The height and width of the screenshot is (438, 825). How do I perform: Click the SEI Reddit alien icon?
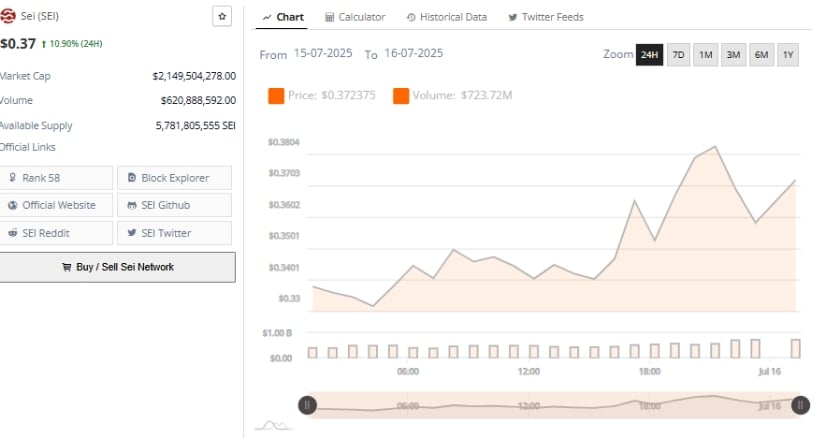[x=13, y=233]
